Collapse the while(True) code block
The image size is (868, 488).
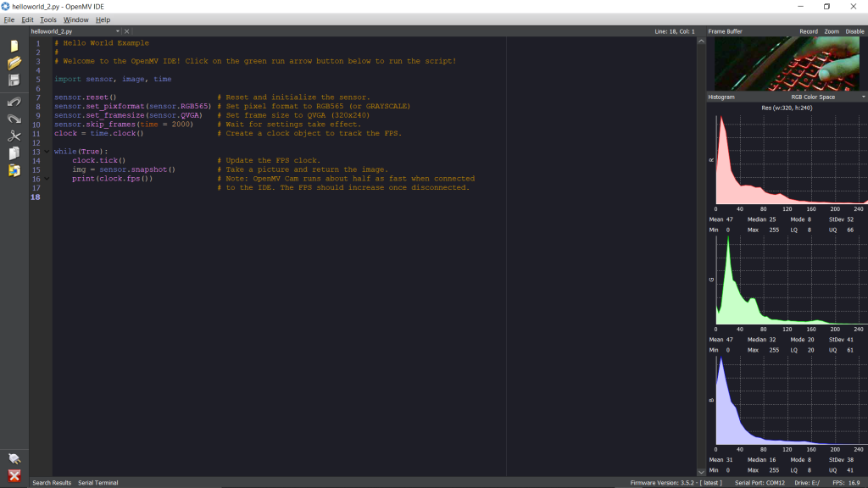point(47,152)
